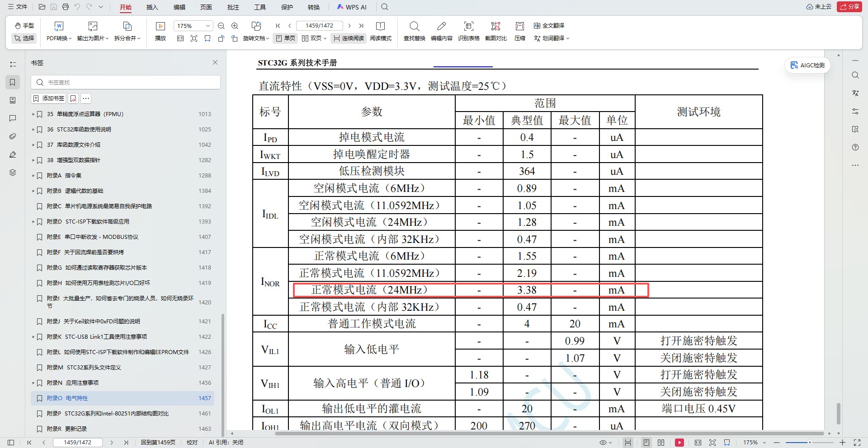Viewport: 868px width, 448px height.
Task: Open 划词翻译 dropdown
Action: tap(551, 38)
